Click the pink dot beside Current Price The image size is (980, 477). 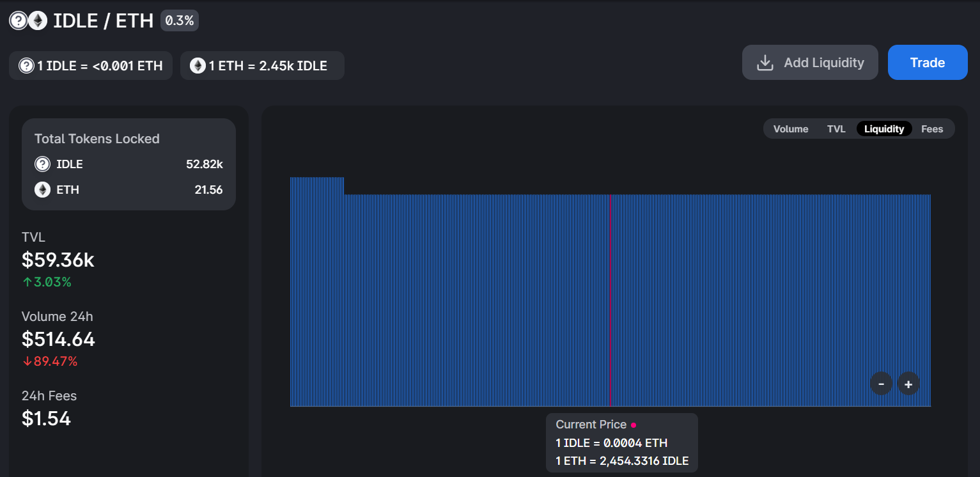(634, 425)
